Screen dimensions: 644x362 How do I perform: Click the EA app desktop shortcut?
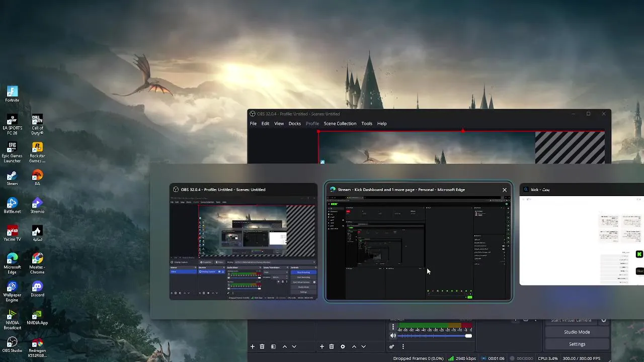coord(37,178)
